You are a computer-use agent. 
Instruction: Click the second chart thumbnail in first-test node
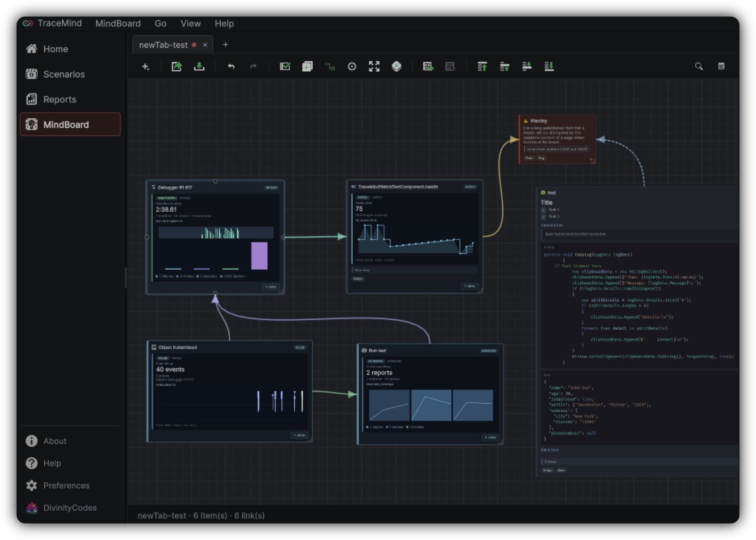click(431, 405)
